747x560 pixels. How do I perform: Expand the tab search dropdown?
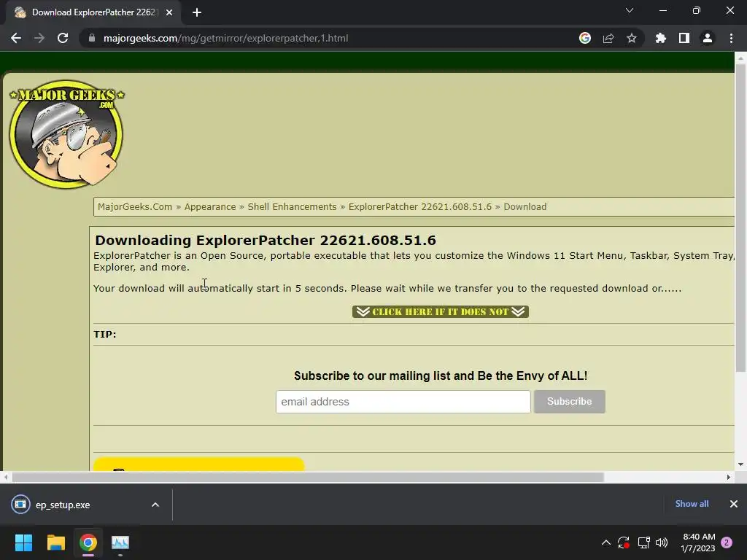[x=630, y=10]
